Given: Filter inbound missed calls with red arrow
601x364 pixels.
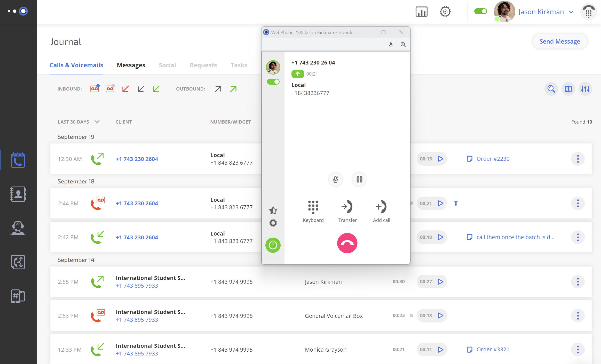Looking at the screenshot, I should (125, 89).
